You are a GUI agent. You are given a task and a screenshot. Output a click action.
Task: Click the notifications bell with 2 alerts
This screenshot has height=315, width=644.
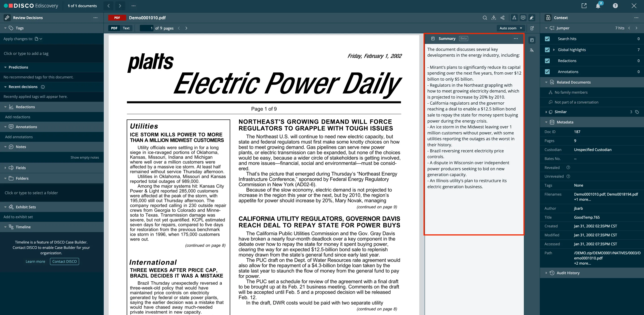598,6
